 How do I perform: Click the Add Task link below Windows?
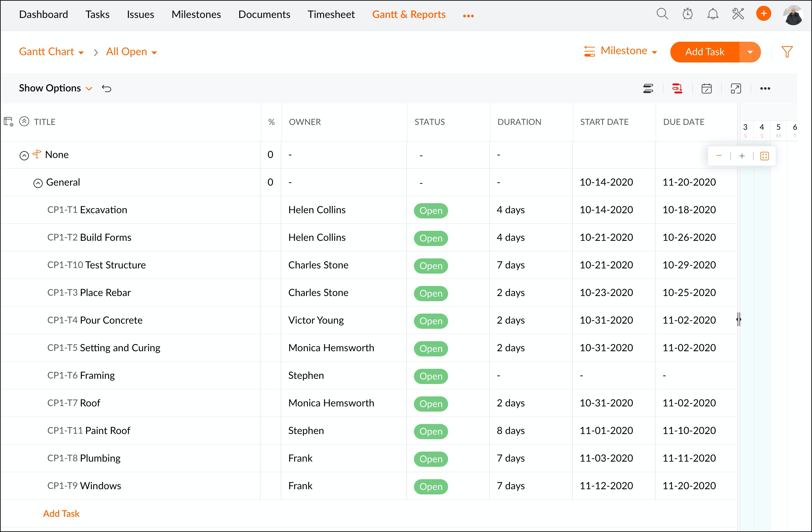(x=61, y=513)
